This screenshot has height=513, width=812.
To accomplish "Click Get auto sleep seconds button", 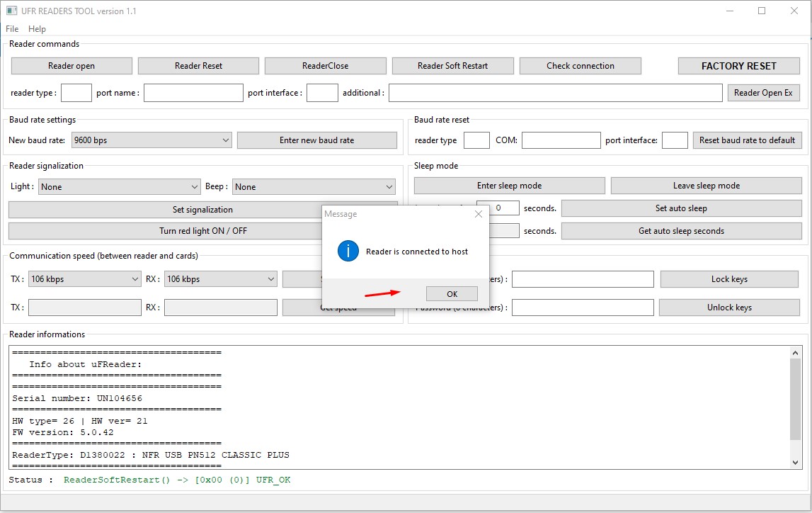I will coord(682,231).
